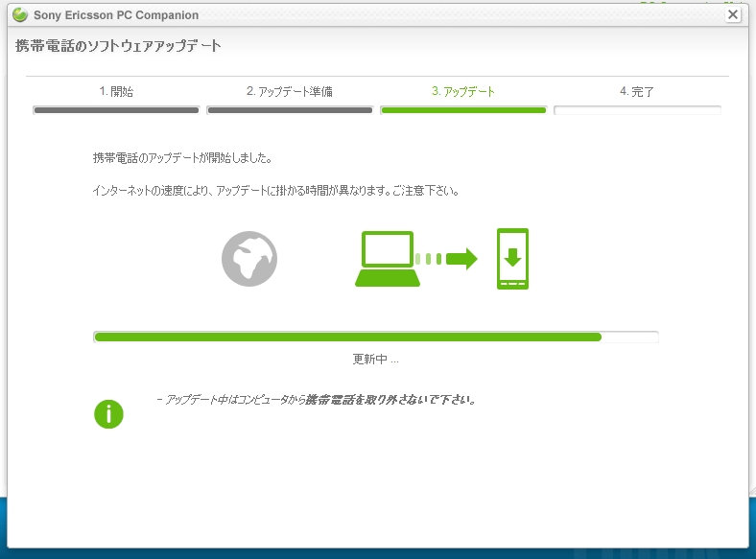Click the "携帯電話のソフトウェアアップデート" heading
Viewport: 756px width, 559px height.
119,46
